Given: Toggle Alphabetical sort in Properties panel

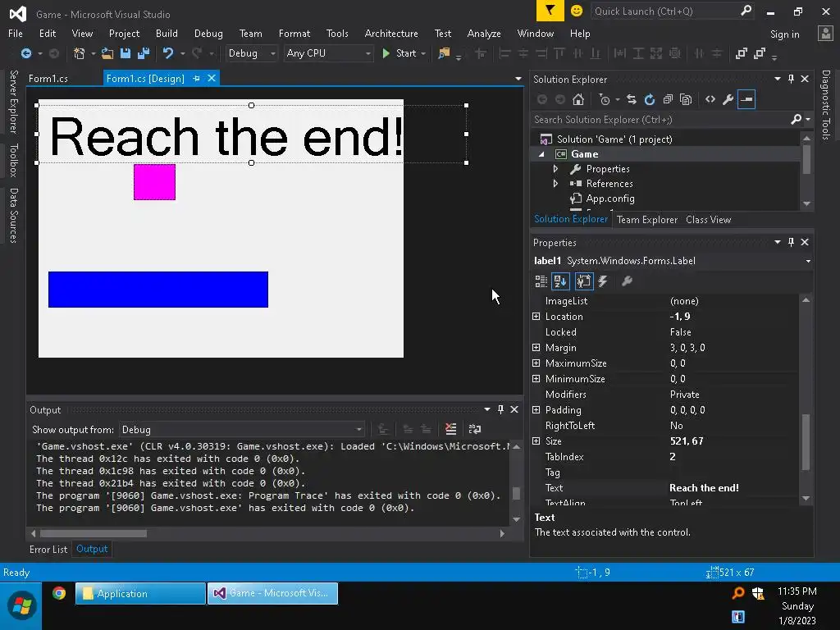Looking at the screenshot, I should pos(561,281).
